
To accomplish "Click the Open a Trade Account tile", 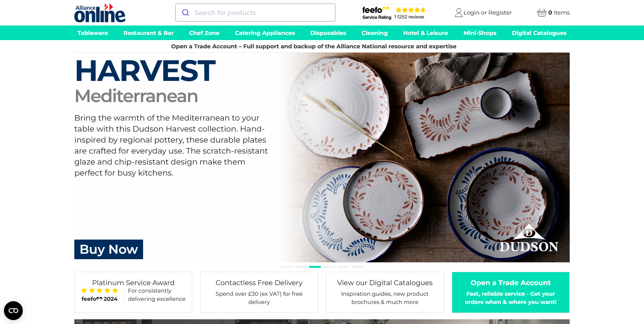I will [x=511, y=292].
